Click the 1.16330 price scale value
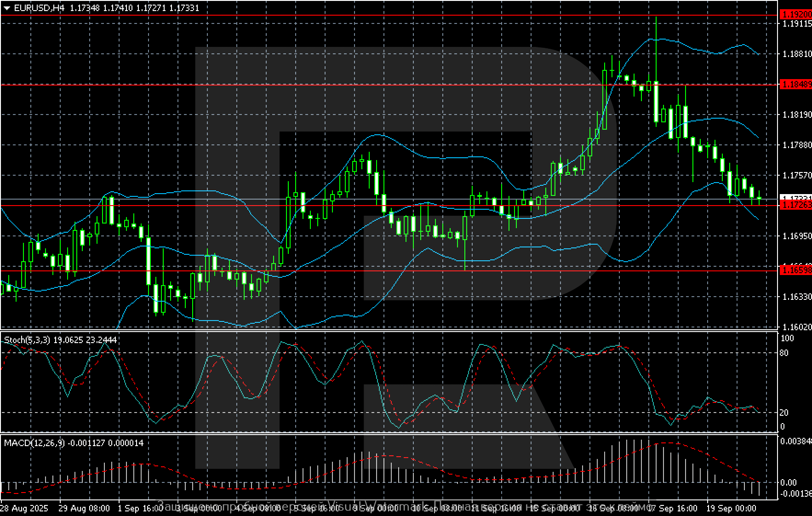 click(797, 297)
